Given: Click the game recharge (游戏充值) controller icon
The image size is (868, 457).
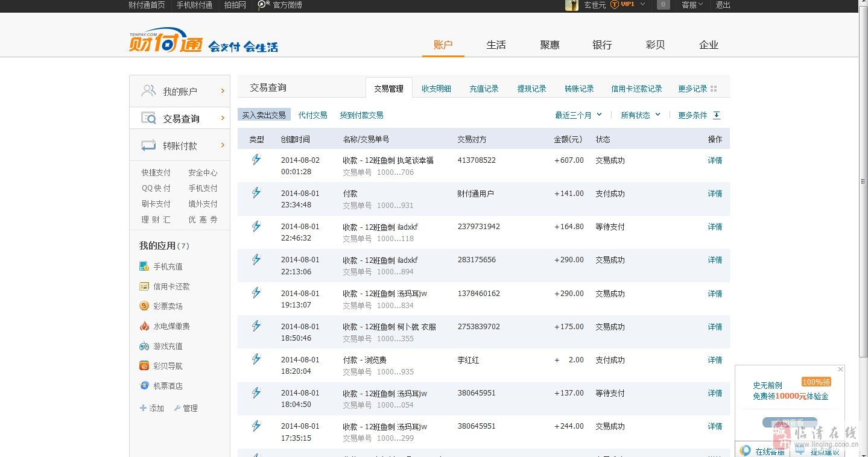Looking at the screenshot, I should pyautogui.click(x=144, y=346).
